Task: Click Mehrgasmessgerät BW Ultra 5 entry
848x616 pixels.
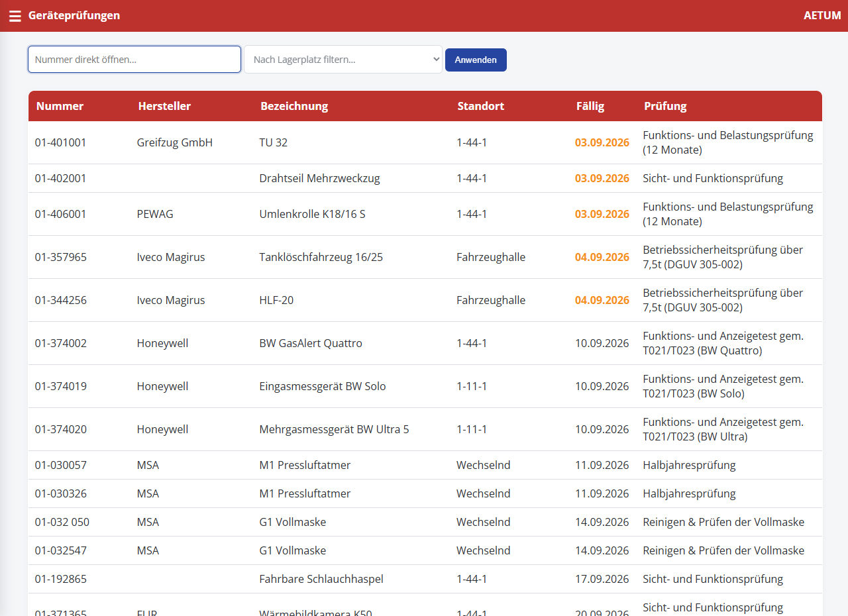Action: [334, 429]
